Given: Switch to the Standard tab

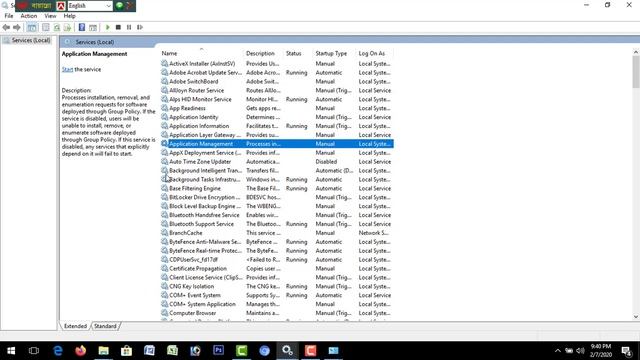Looking at the screenshot, I should coord(105,326).
